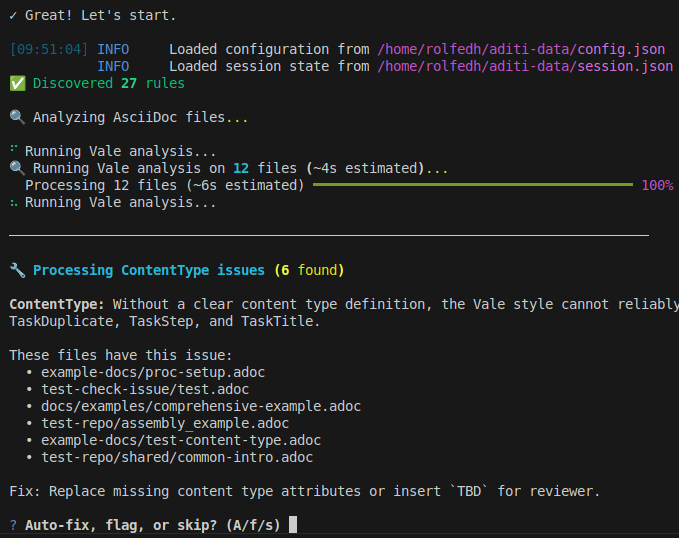Select test-repo/assembly_example.adoc entry

coord(165,423)
